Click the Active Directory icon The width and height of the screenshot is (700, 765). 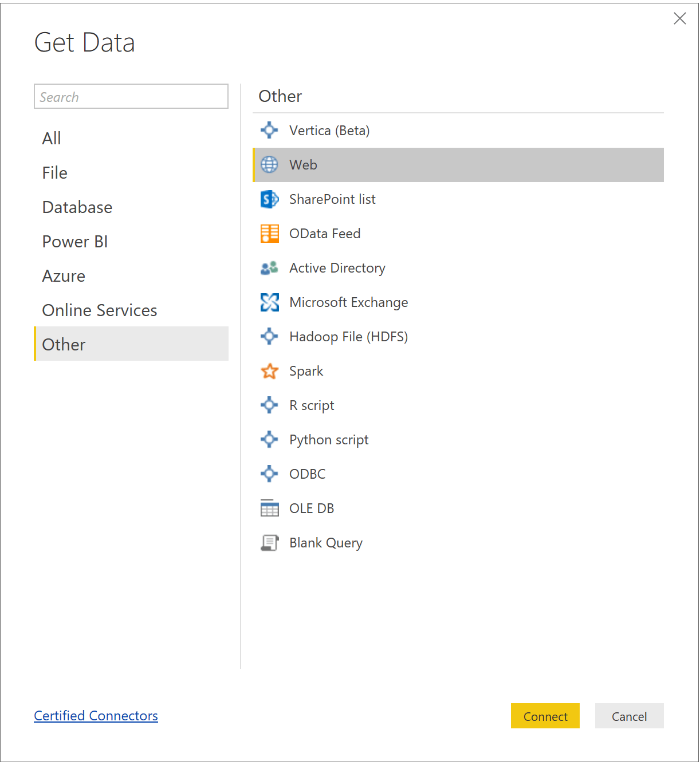pos(269,267)
